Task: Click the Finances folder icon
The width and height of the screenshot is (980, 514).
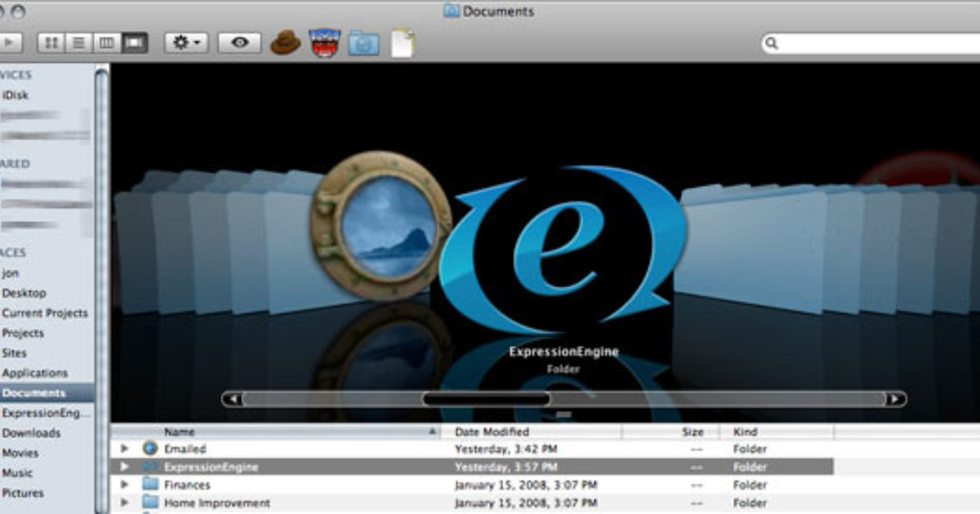Action: click(149, 485)
